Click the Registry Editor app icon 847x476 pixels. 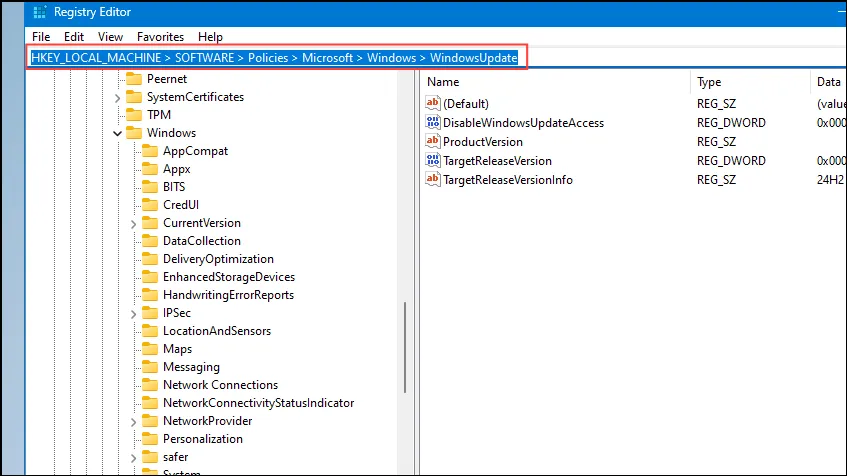pyautogui.click(x=39, y=12)
